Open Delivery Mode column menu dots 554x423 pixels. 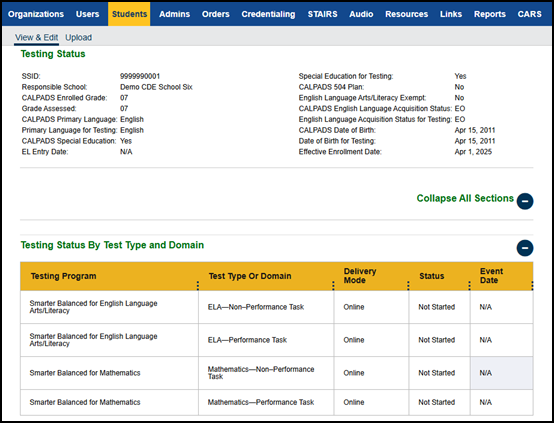pos(408,286)
